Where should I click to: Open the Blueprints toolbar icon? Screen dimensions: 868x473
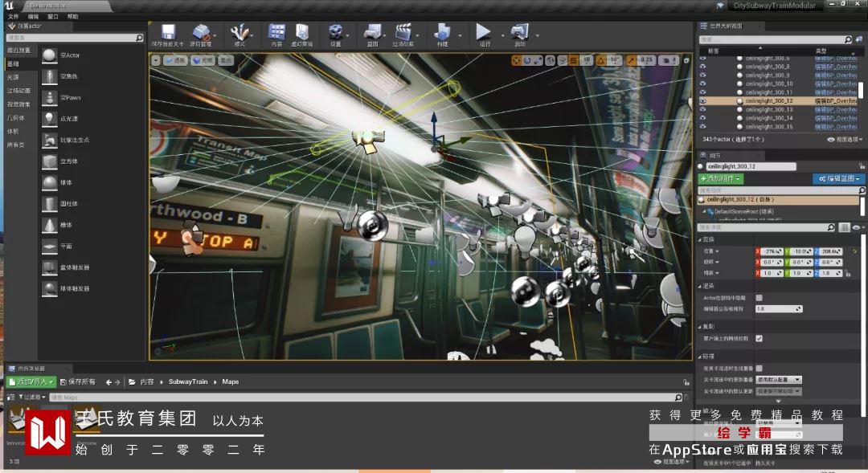pyautogui.click(x=372, y=33)
